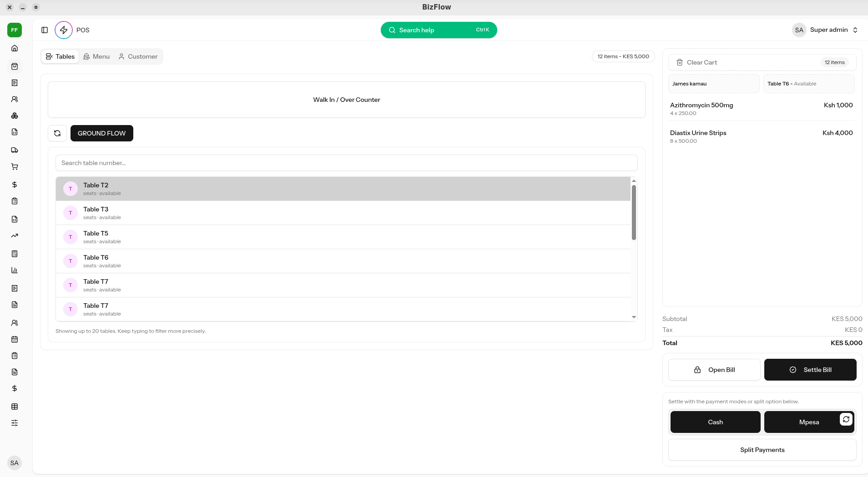
Task: Open the home icon in the sidebar
Action: pos(15,48)
